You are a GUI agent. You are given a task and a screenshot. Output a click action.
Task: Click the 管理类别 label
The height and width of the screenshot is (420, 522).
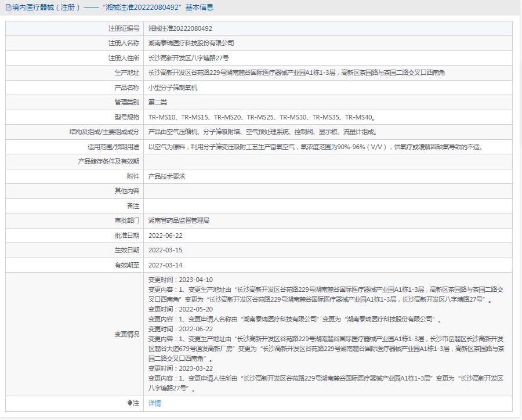(127, 102)
